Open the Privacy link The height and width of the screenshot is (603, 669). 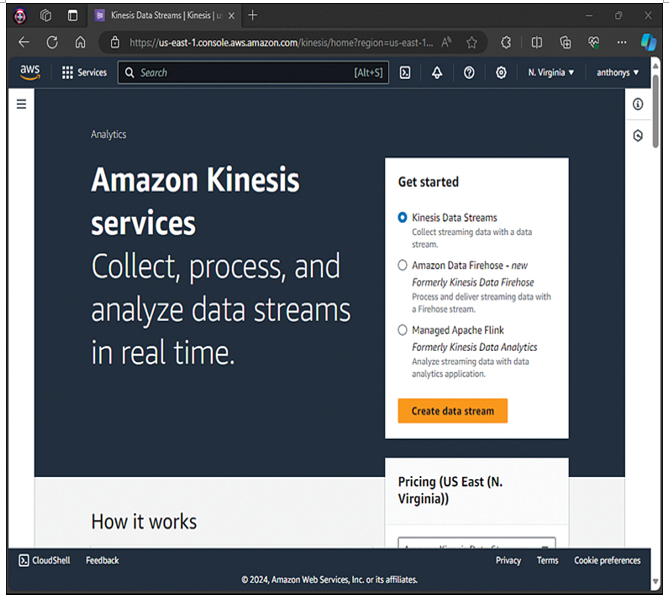point(508,560)
